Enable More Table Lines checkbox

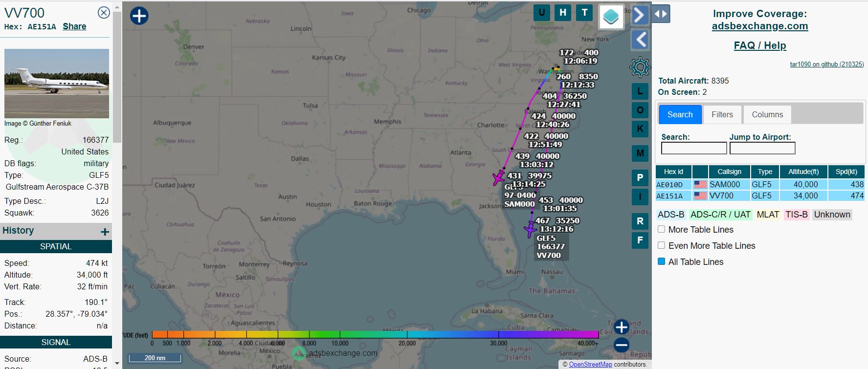661,229
